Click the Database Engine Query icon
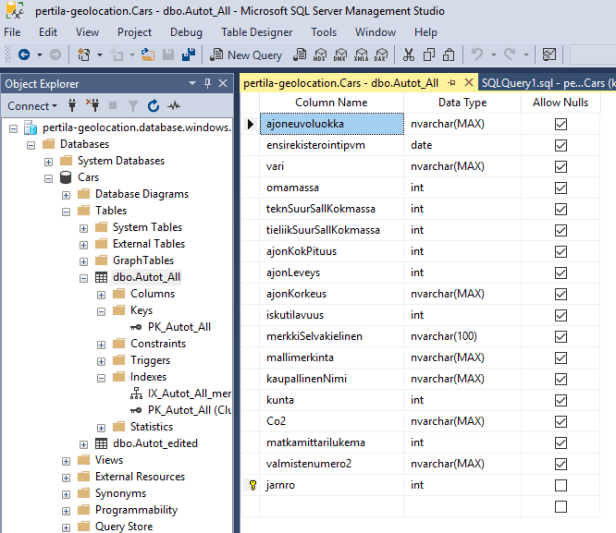616x533 pixels. pyautogui.click(x=300, y=55)
